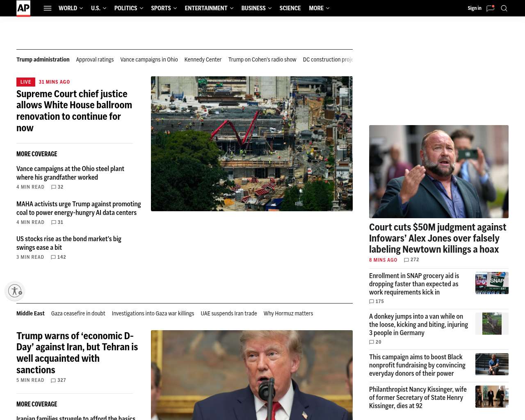The height and width of the screenshot is (420, 525).
Task: Open the notifications chat icon in header
Action: click(490, 8)
